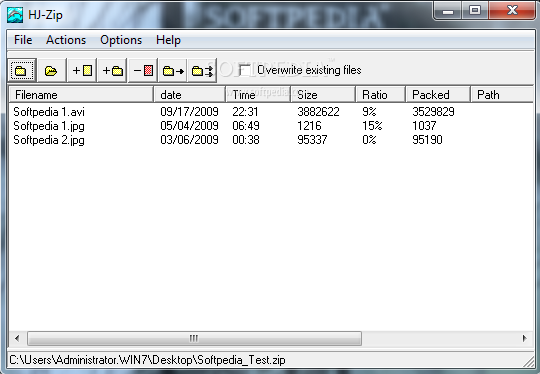Image resolution: width=540 pixels, height=374 pixels.
Task: Enable Overwrite existing files checkbox
Action: coord(245,70)
